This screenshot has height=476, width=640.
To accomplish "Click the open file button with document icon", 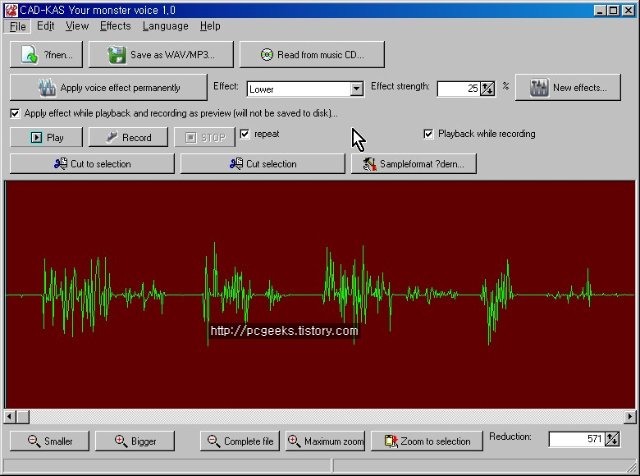I will click(x=46, y=54).
